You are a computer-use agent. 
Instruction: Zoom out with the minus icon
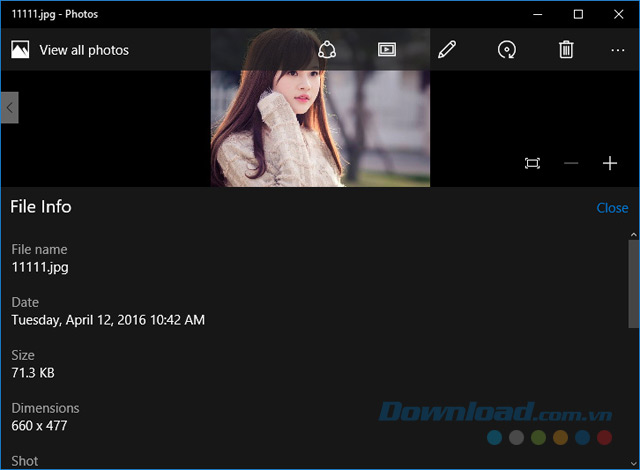pyautogui.click(x=571, y=163)
